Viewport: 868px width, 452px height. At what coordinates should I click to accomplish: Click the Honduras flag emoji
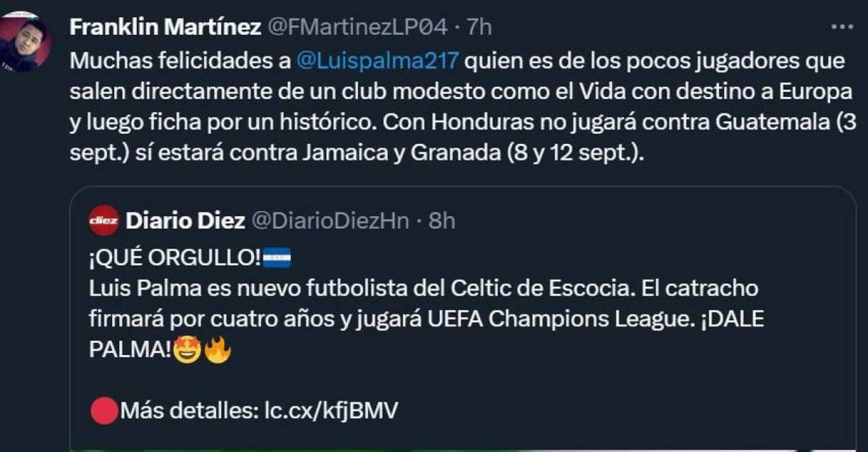277,259
